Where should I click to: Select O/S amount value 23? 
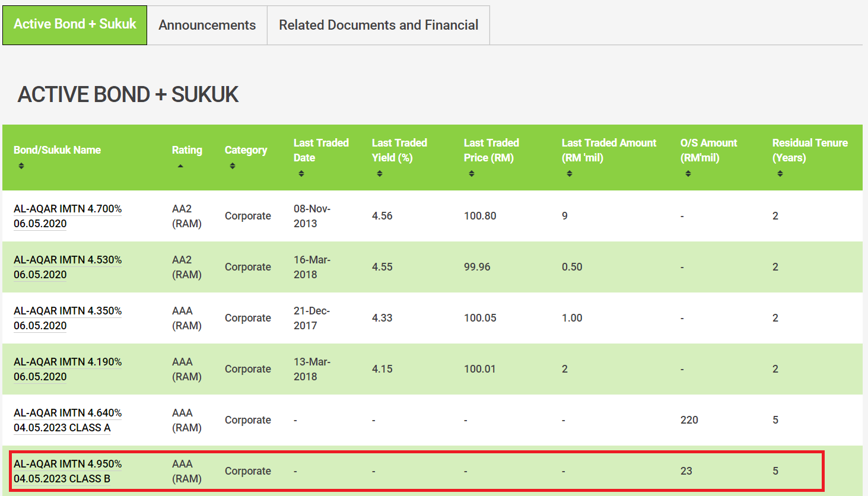(x=686, y=471)
